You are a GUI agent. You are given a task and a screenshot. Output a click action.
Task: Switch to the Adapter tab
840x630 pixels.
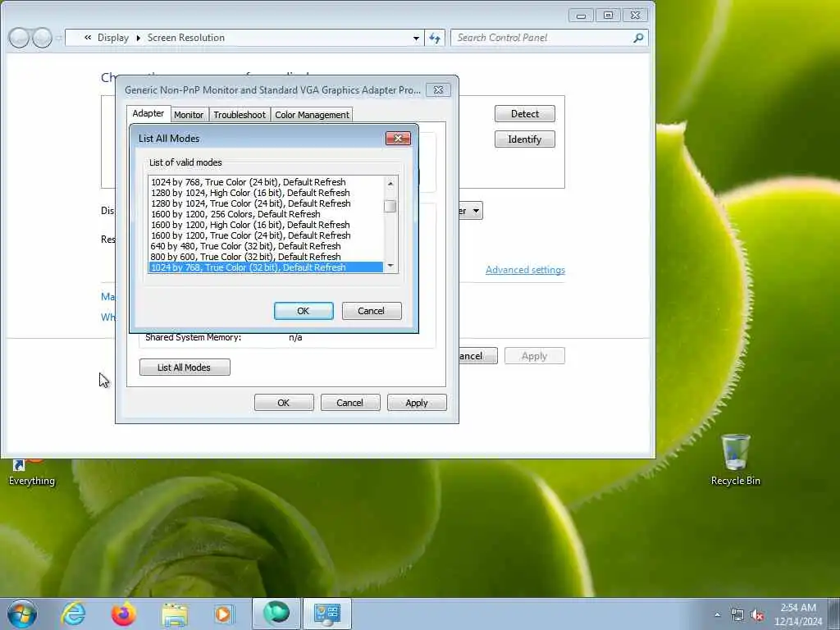(148, 113)
